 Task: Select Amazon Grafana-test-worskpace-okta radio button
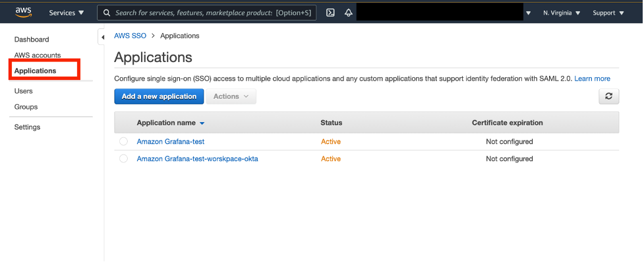(124, 159)
